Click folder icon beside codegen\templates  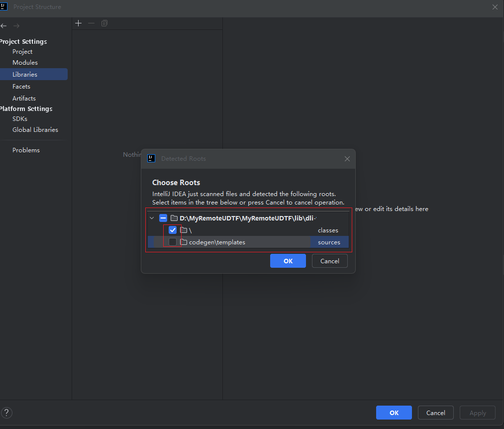coord(184,242)
